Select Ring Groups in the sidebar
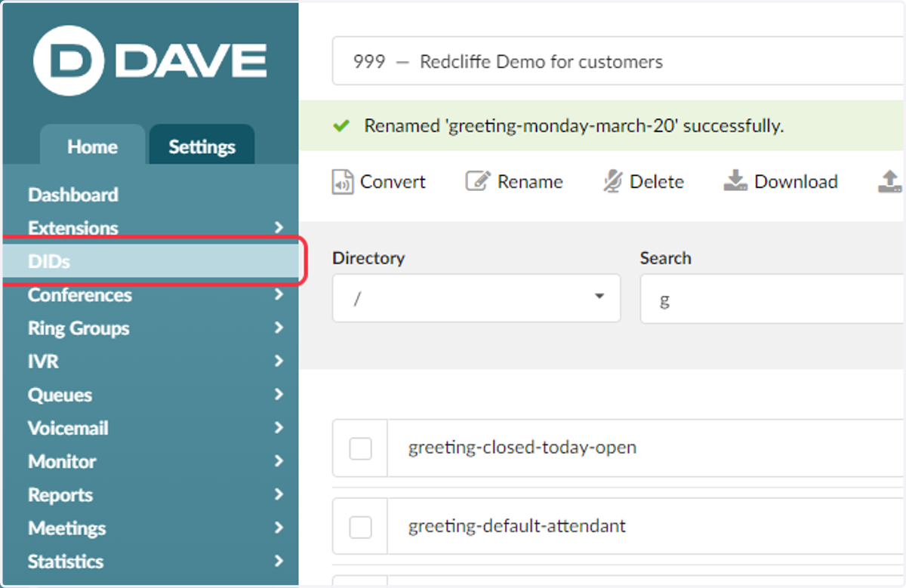This screenshot has width=906, height=588. [x=79, y=328]
